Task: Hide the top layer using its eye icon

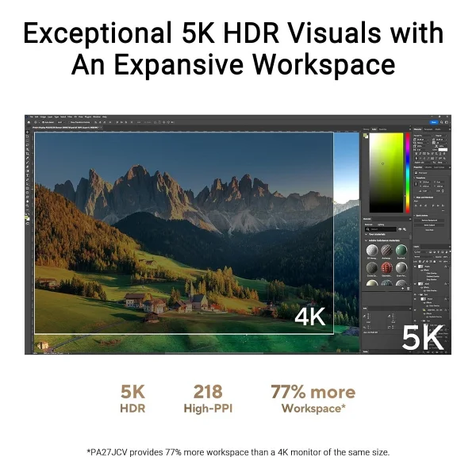Action: coord(415,267)
